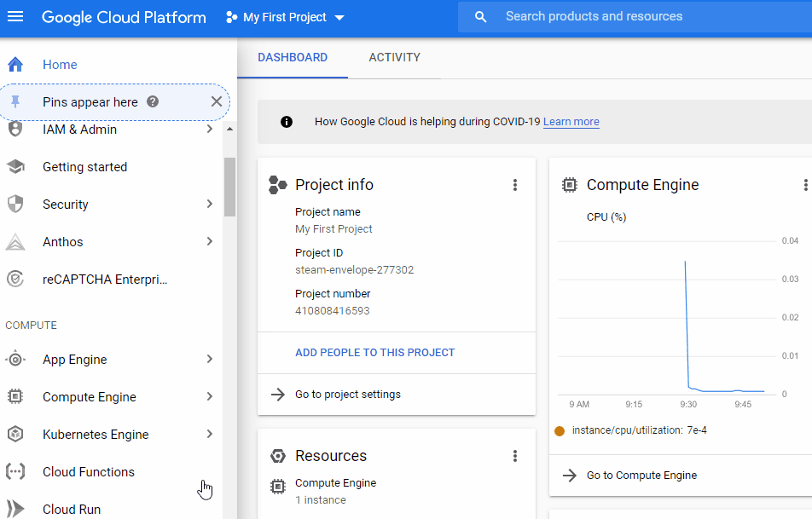The image size is (812, 519).
Task: Click ADD PEOPLE TO THIS PROJECT
Action: pos(375,352)
